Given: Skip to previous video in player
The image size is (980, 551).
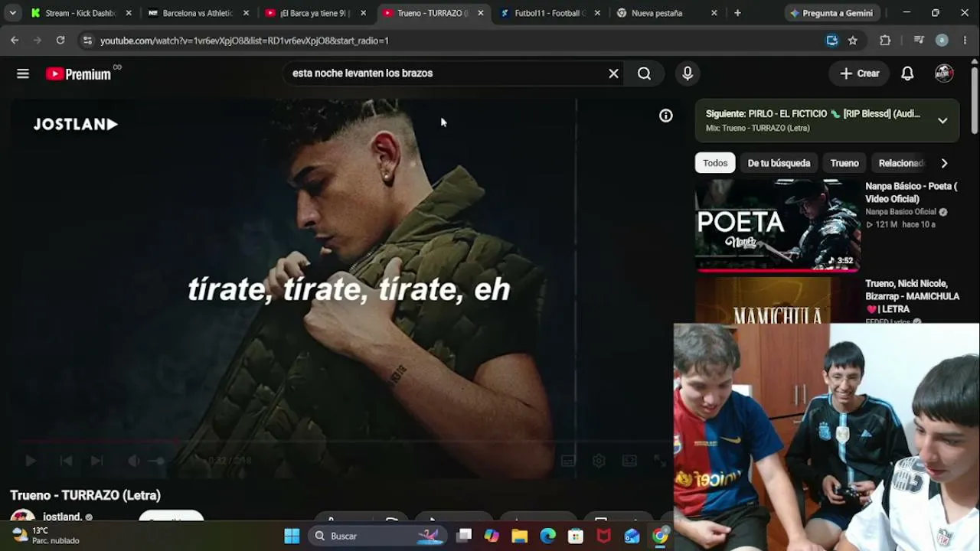Looking at the screenshot, I should (x=66, y=461).
